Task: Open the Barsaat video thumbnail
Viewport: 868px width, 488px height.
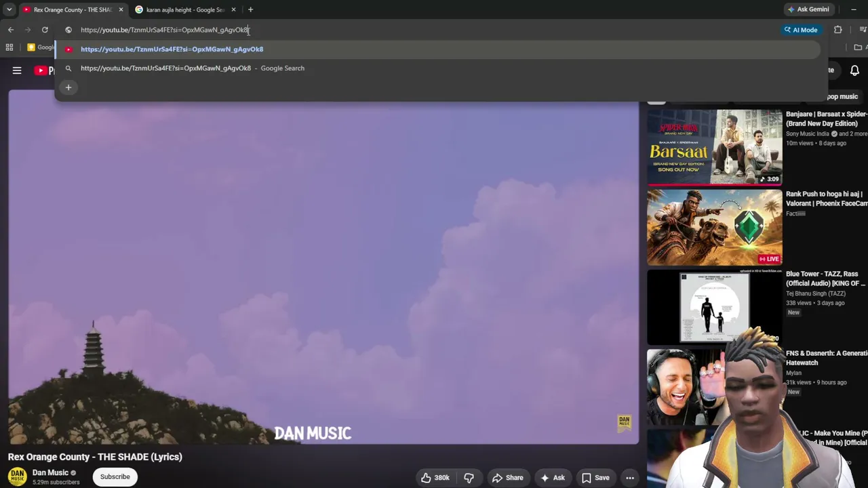Action: (714, 148)
